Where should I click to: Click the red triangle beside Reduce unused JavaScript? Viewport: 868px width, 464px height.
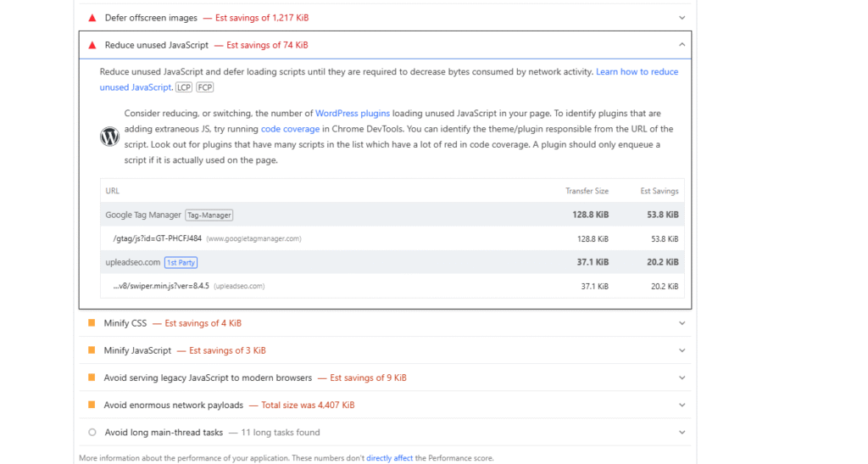pos(92,46)
